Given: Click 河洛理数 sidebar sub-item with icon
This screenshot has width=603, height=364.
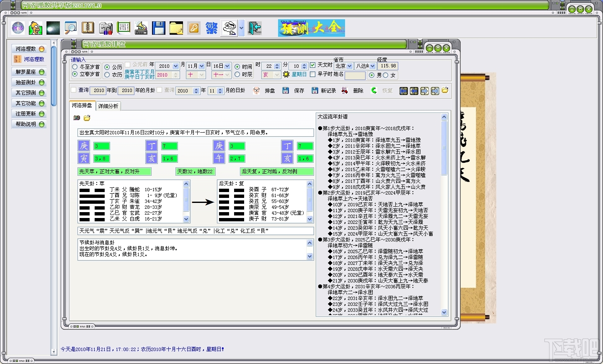Looking at the screenshot, I should point(29,59).
